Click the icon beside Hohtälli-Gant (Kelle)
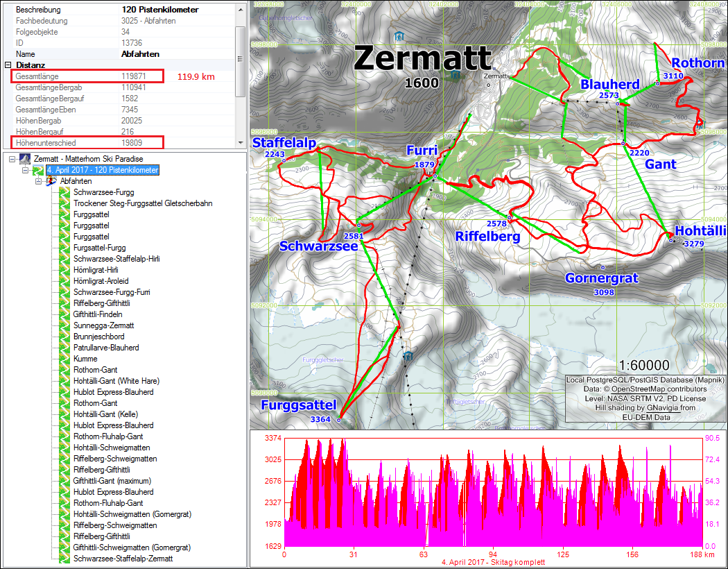The image size is (728, 569). (64, 414)
